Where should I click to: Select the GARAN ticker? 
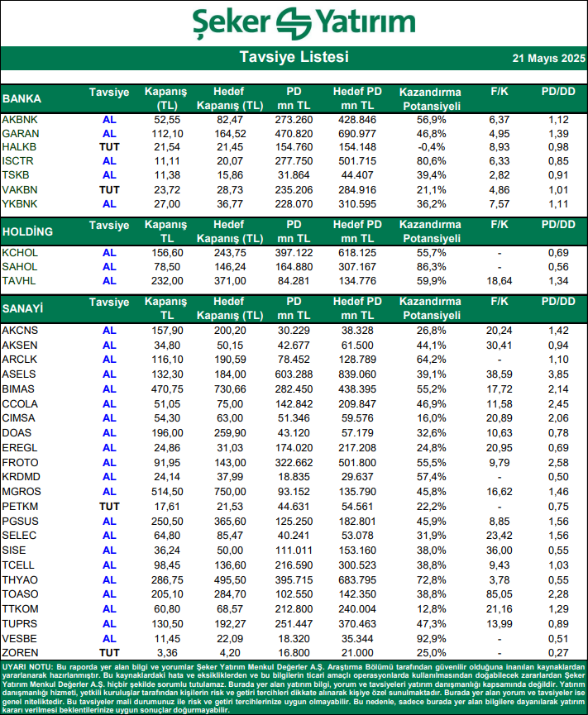pyautogui.click(x=21, y=134)
